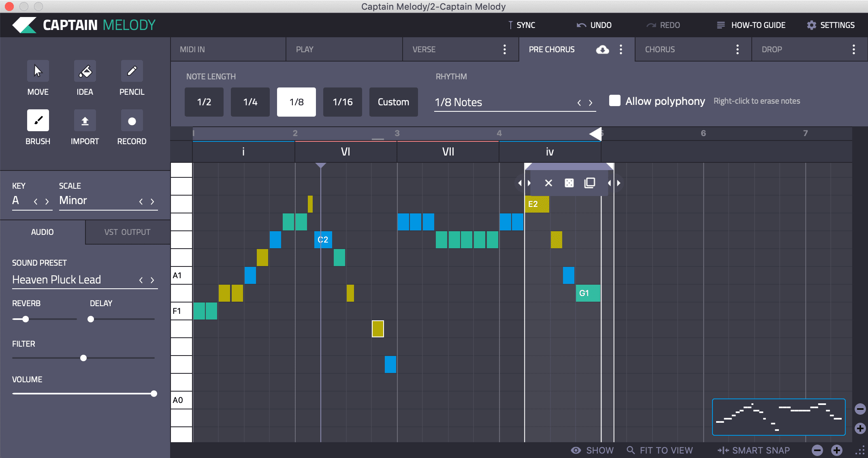Screen dimensions: 868x458
Task: Choose next sound preset
Action: point(152,280)
